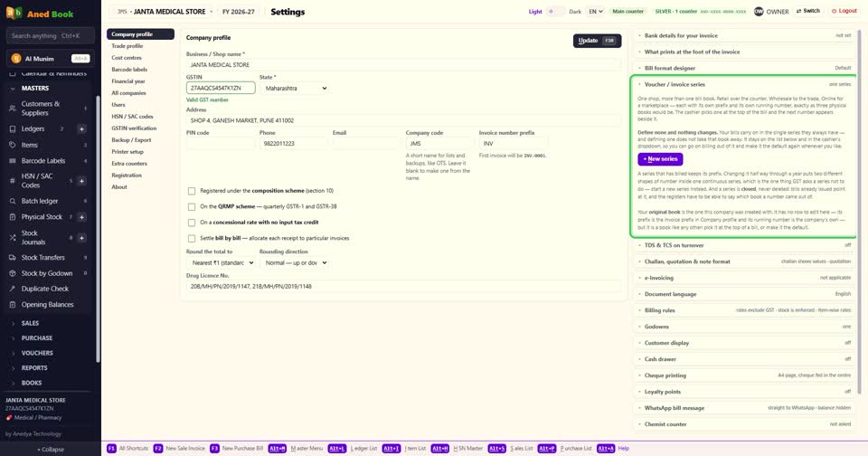Add Stock Journal with plus icon

[x=81, y=238]
